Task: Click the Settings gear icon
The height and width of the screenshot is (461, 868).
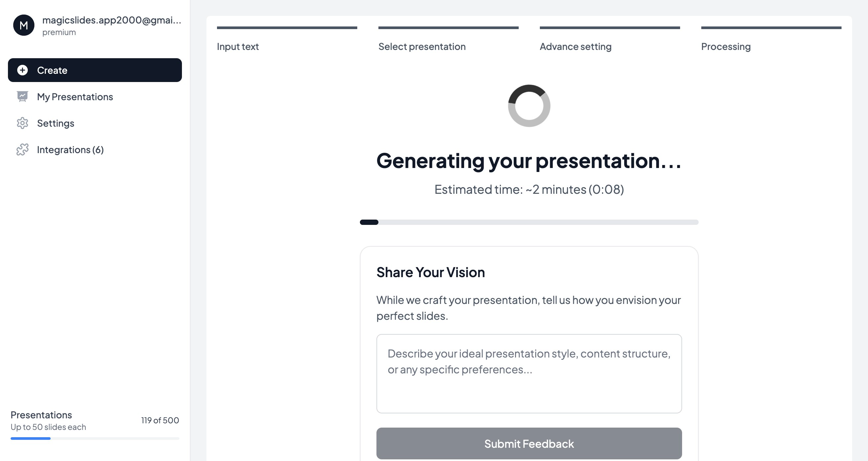Action: click(x=22, y=123)
